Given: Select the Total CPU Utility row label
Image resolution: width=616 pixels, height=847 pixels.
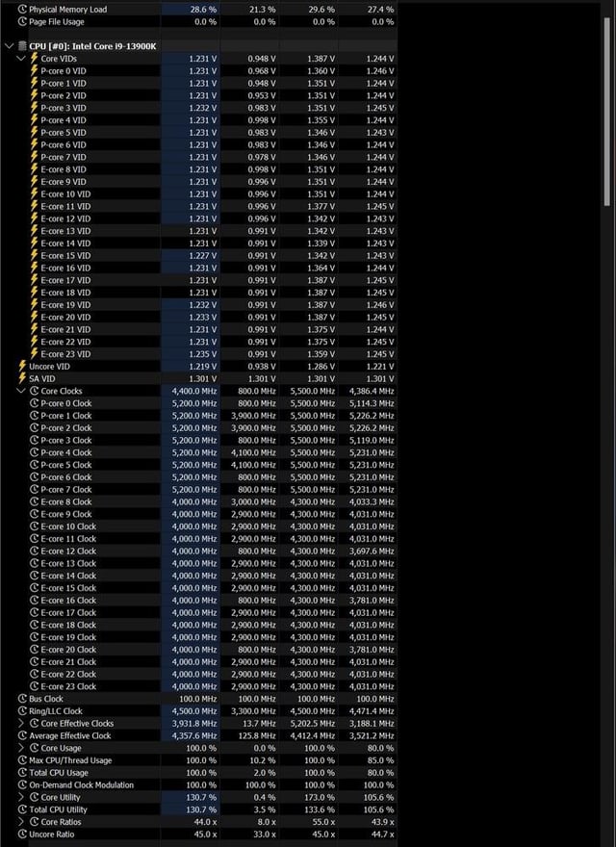Looking at the screenshot, I should click(x=58, y=809).
